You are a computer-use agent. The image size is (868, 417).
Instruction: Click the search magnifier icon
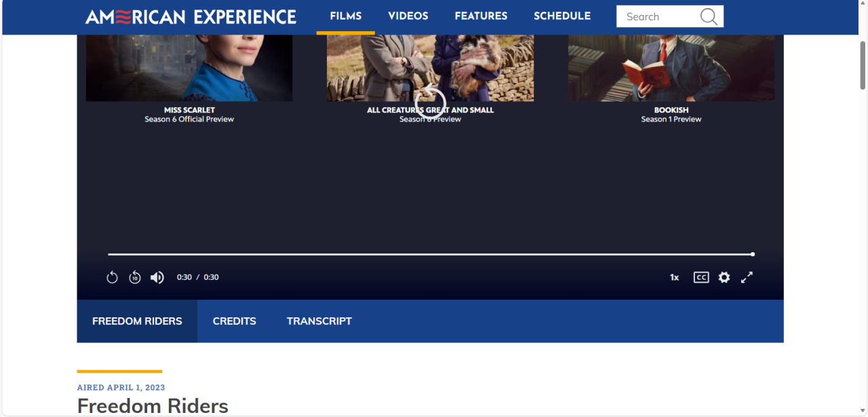[709, 16]
